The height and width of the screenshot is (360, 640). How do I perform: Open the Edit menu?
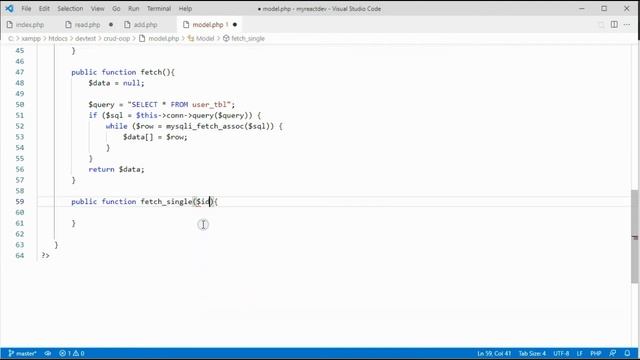[x=44, y=9]
